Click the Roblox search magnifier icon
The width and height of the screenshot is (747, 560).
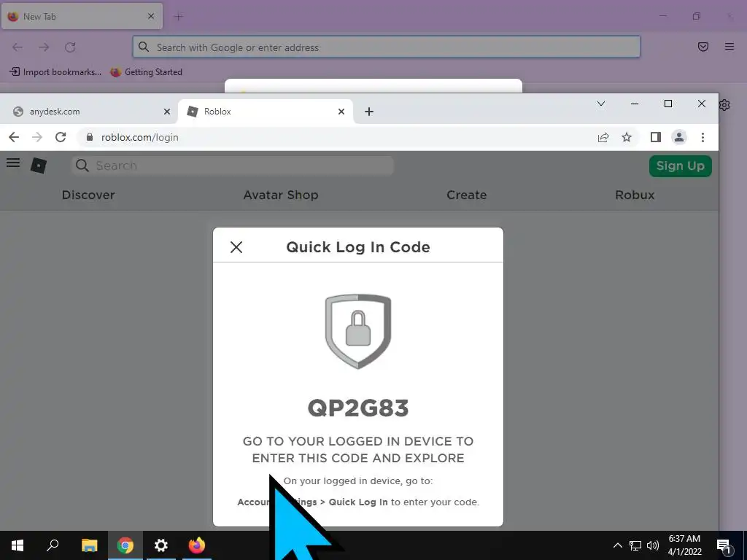(x=82, y=166)
